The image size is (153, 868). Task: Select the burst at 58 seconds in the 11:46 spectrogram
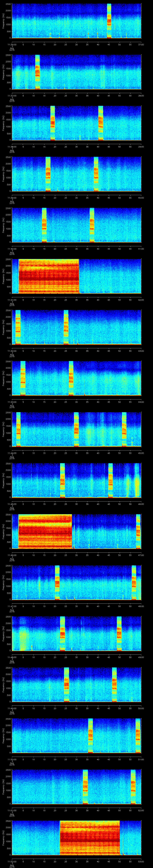[x=138, y=531]
